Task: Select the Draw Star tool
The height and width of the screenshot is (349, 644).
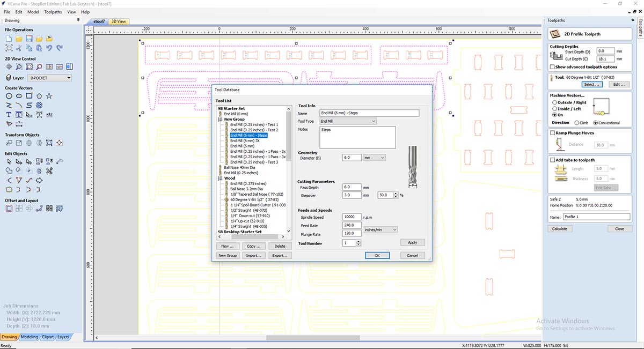Action: click(49, 96)
